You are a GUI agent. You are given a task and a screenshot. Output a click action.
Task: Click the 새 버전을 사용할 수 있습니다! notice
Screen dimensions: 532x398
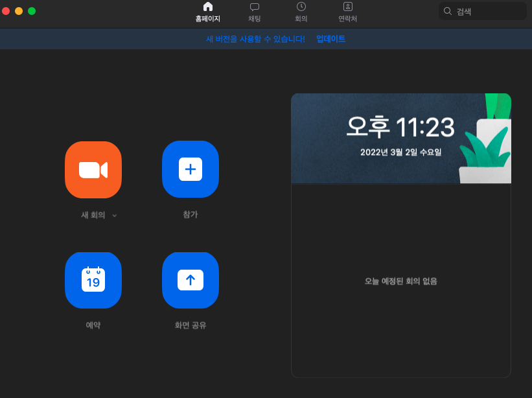255,39
